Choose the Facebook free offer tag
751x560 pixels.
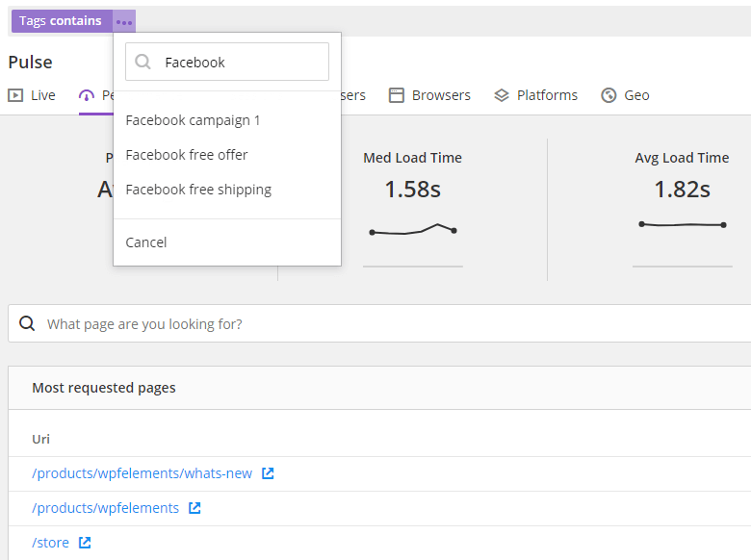click(187, 155)
